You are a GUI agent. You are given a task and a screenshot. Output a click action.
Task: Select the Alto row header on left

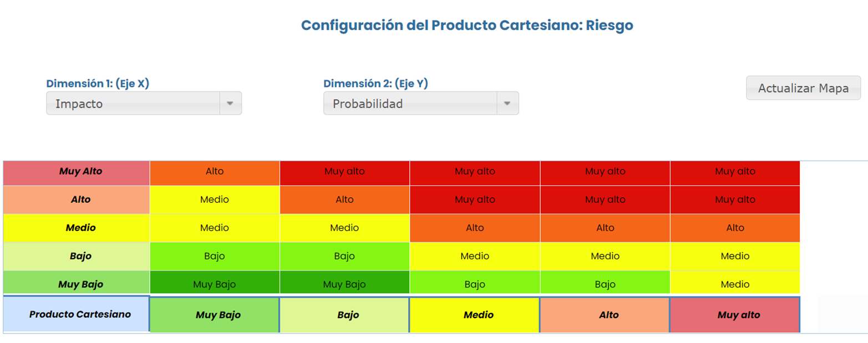pyautogui.click(x=77, y=199)
